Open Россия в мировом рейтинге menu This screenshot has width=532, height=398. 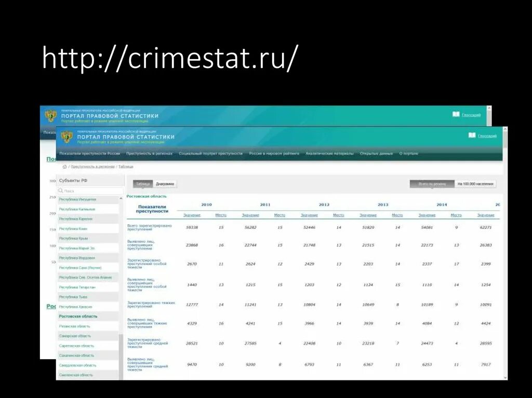pos(274,154)
